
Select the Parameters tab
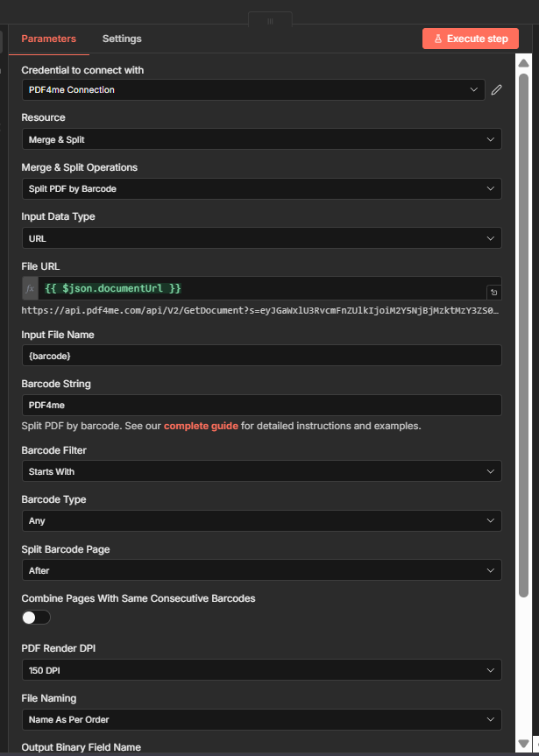click(x=48, y=39)
